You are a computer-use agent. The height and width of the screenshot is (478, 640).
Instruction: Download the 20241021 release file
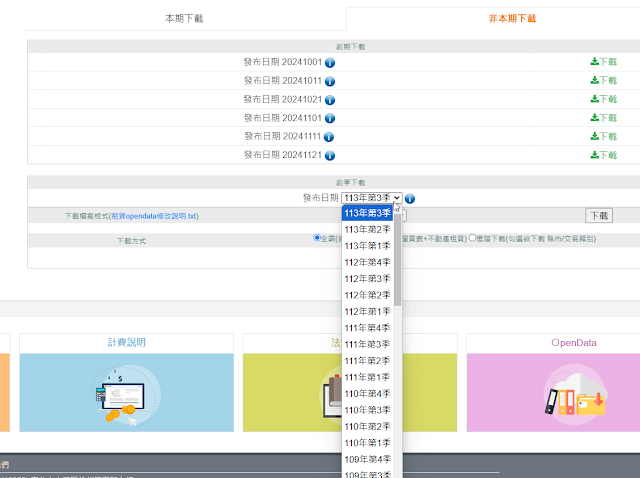tap(604, 99)
